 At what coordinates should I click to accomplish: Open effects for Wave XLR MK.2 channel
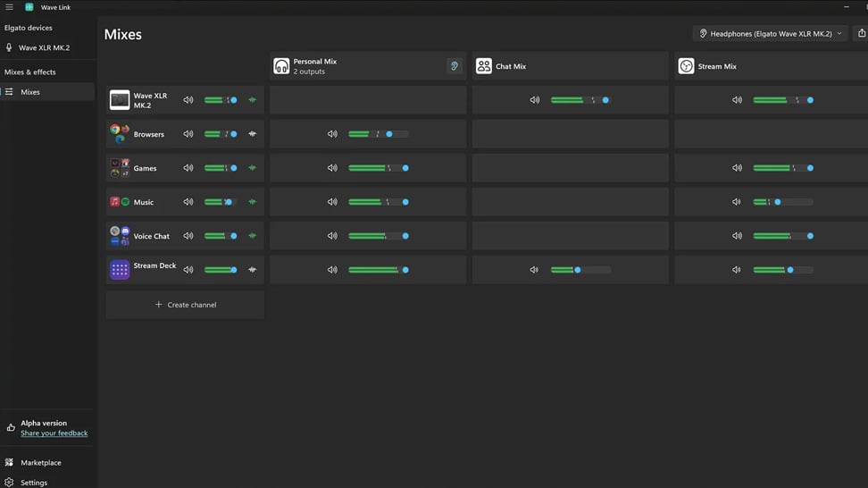point(253,100)
